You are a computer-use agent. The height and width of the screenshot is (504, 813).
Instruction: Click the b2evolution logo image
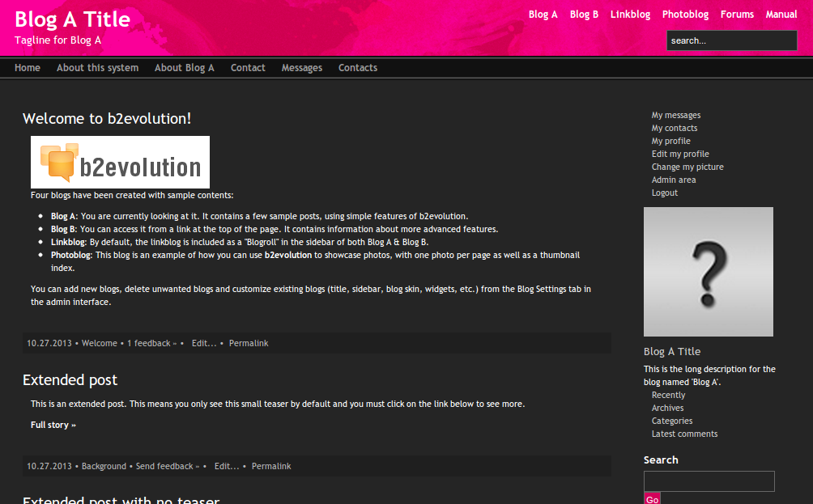[121, 162]
